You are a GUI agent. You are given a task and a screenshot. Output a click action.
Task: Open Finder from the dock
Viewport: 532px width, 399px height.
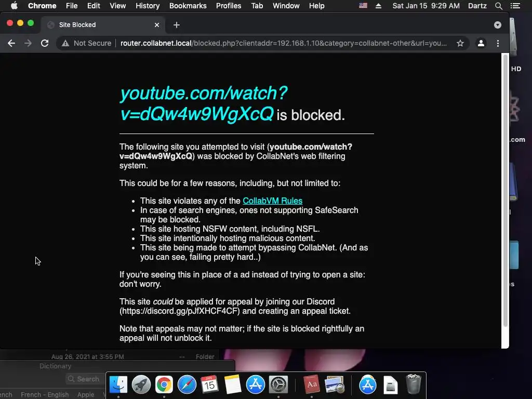118,384
